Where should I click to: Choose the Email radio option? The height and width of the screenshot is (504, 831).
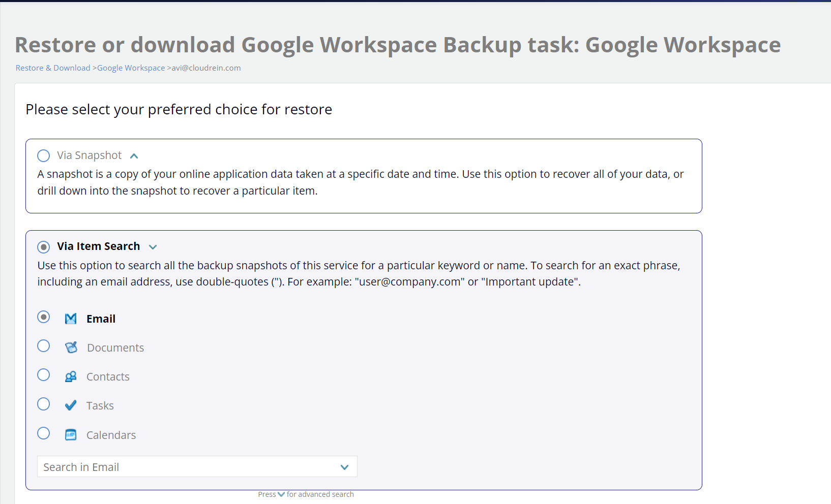44,317
